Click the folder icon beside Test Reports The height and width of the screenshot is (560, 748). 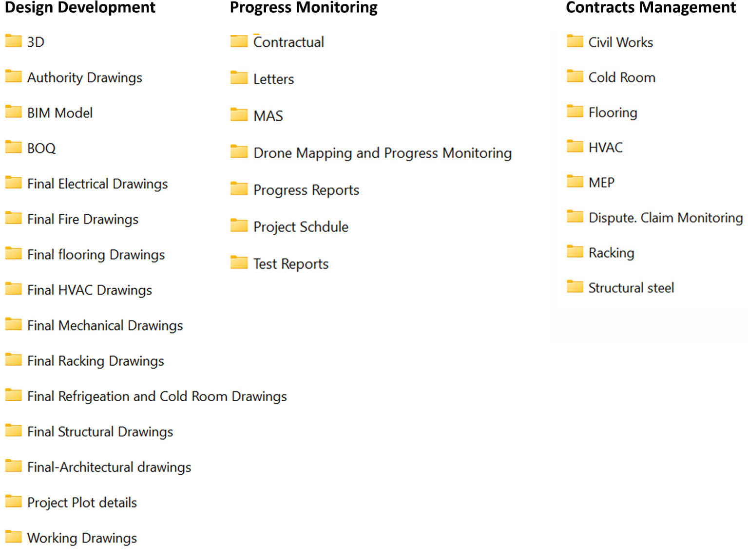coord(239,263)
